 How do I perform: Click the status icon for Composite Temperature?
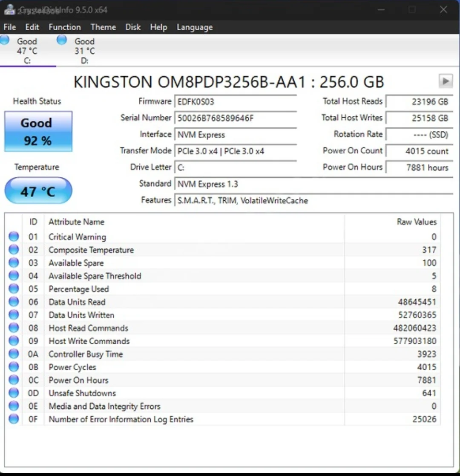(x=14, y=250)
